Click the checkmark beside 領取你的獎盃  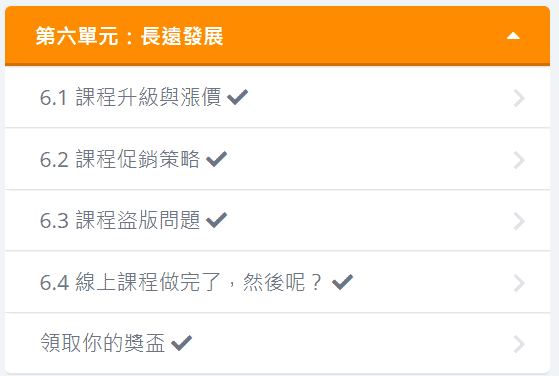181,343
